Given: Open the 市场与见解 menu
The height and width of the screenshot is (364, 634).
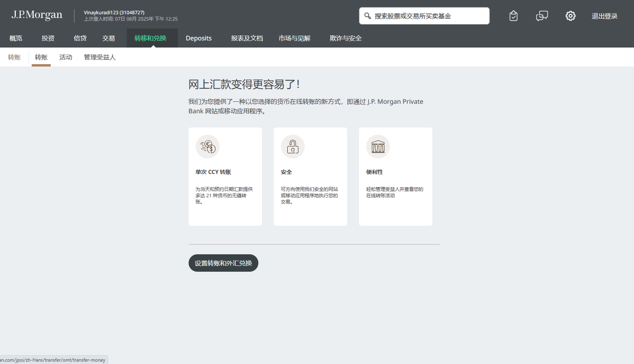Looking at the screenshot, I should pyautogui.click(x=295, y=38).
